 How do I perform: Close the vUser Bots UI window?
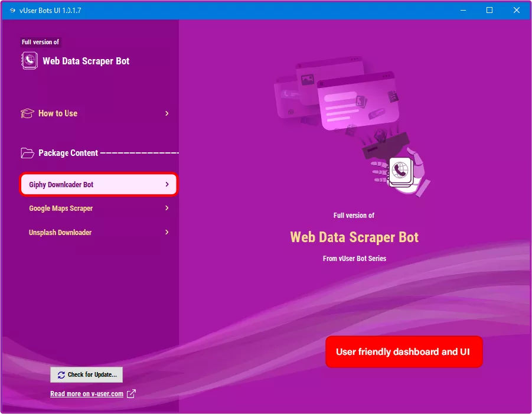(x=517, y=10)
